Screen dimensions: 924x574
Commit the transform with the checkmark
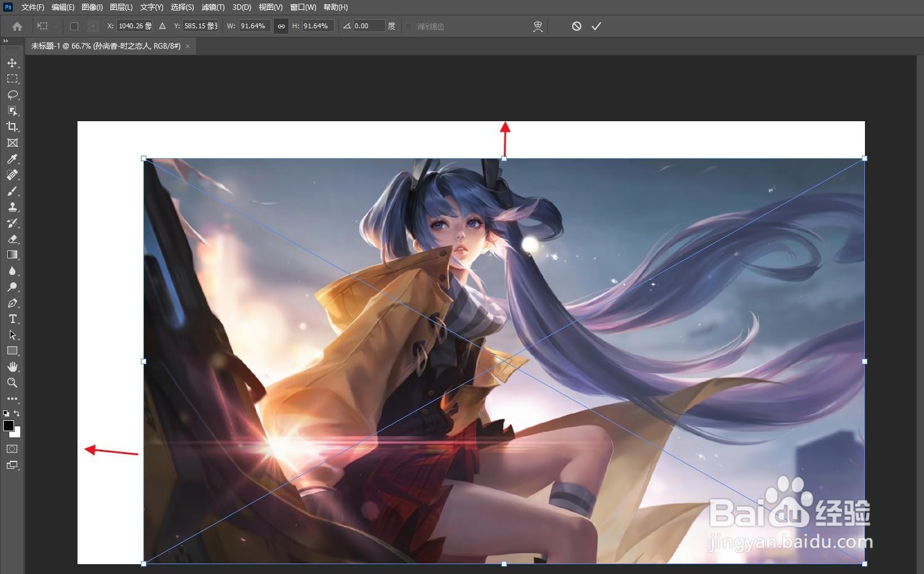(x=596, y=26)
